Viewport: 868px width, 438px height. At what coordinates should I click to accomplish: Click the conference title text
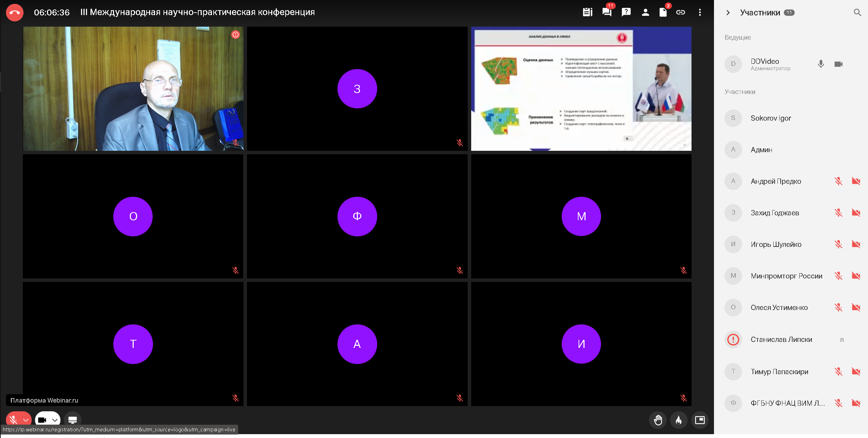click(x=198, y=12)
